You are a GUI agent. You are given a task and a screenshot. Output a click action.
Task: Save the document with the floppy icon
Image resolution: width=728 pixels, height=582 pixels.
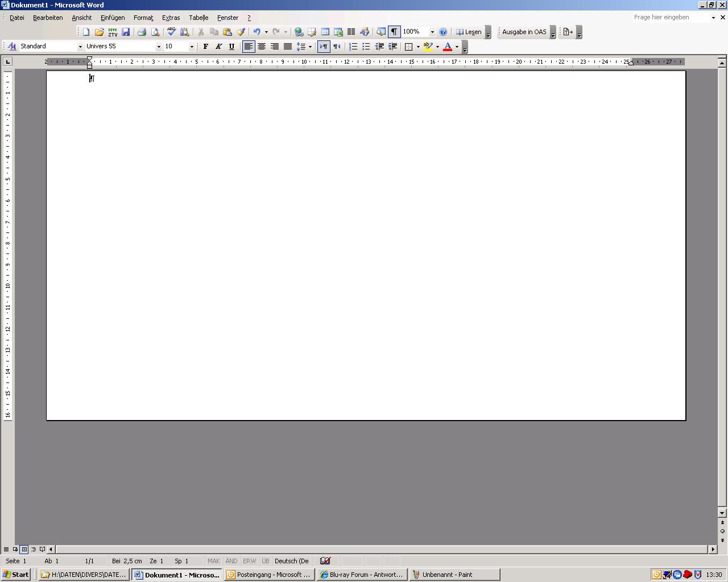[126, 32]
